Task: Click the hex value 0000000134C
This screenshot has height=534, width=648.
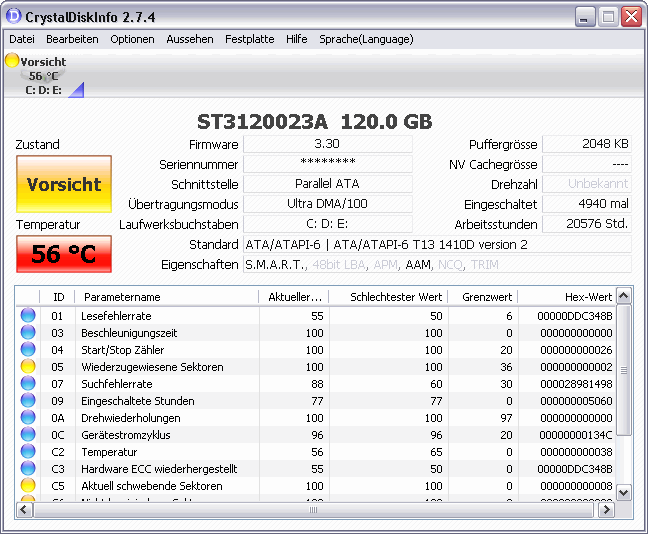Action: pyautogui.click(x=576, y=435)
